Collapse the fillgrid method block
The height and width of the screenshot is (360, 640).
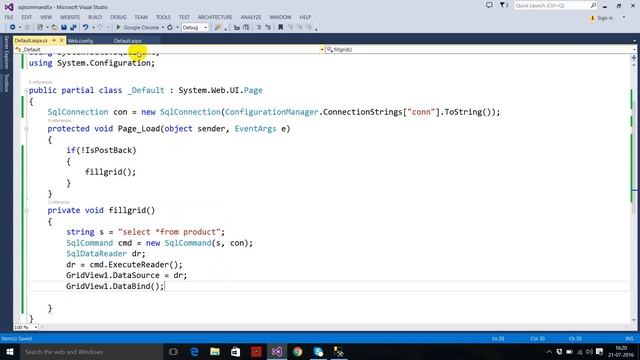26,211
